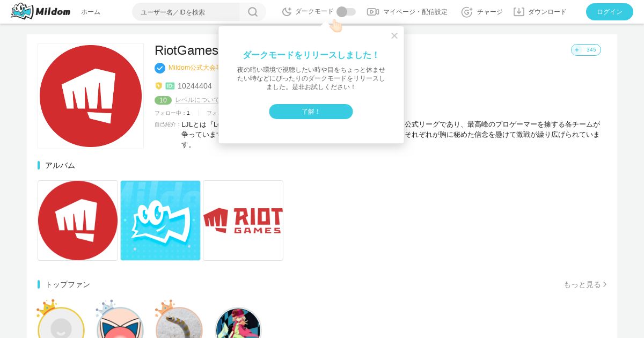The image size is (644, 338).
Task: Click the download tray icon
Action: (518, 12)
